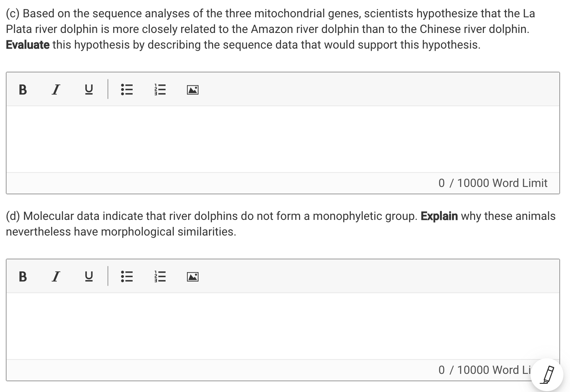The width and height of the screenshot is (570, 392).
Task: Toggle bold in the part (d) editor
Action: click(x=23, y=276)
